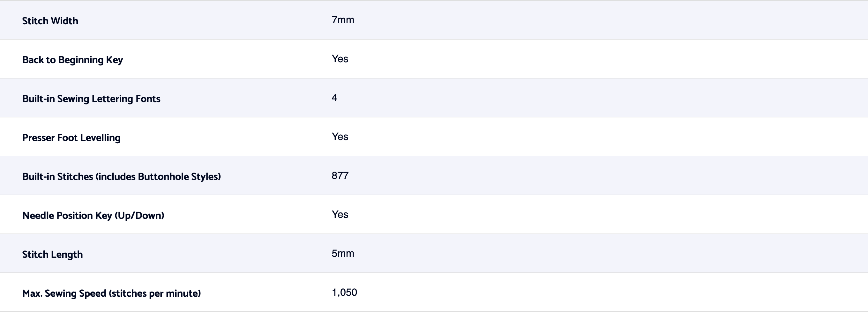Click the Stitch Width label
The height and width of the screenshot is (312, 868).
coord(50,21)
